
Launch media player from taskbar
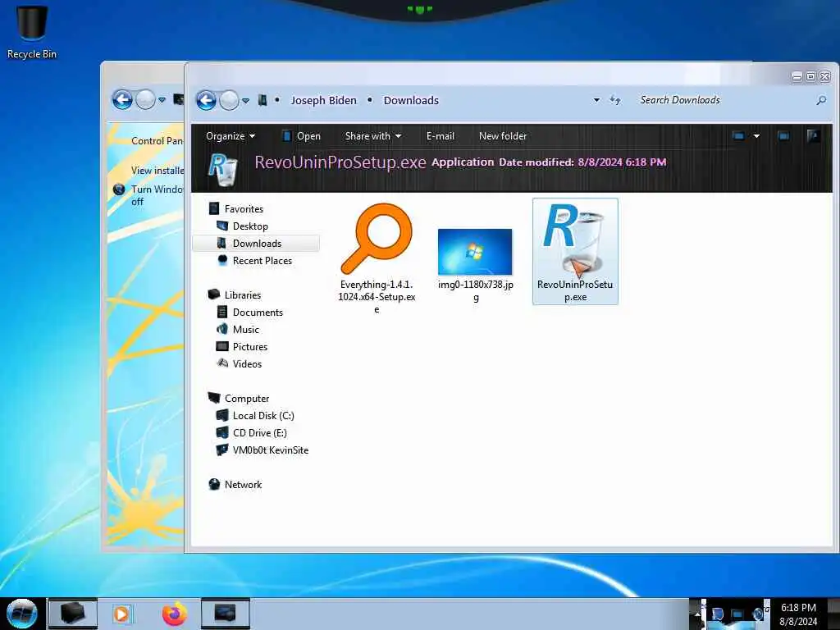click(x=121, y=614)
